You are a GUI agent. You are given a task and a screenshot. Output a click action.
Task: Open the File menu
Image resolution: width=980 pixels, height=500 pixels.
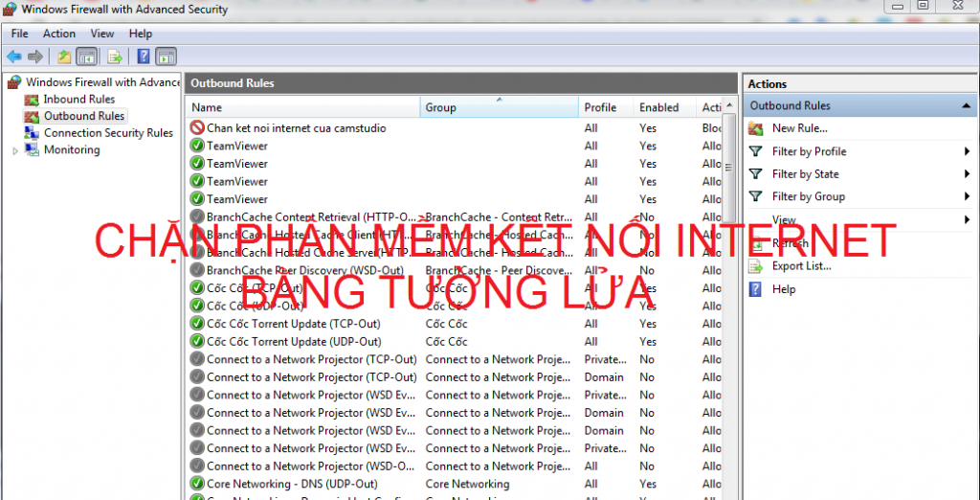click(x=19, y=34)
